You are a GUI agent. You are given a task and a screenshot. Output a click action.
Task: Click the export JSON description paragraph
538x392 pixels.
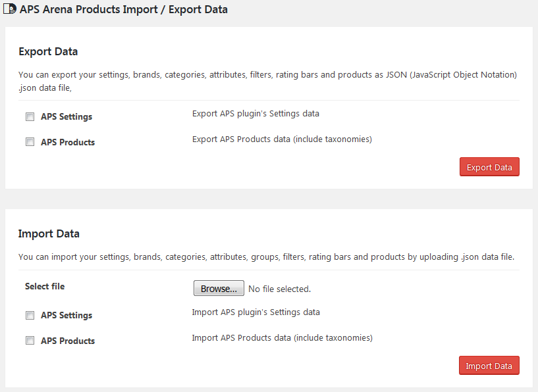[267, 81]
